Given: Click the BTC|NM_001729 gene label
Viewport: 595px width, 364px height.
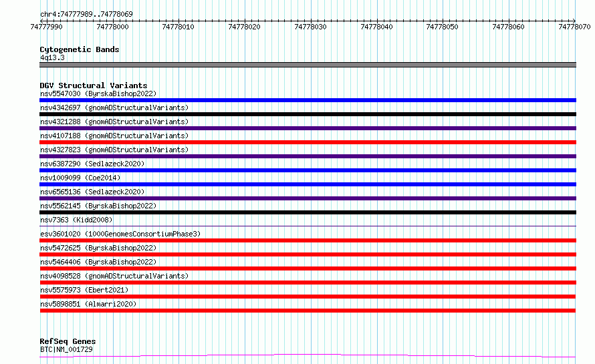Looking at the screenshot, I should [66, 349].
